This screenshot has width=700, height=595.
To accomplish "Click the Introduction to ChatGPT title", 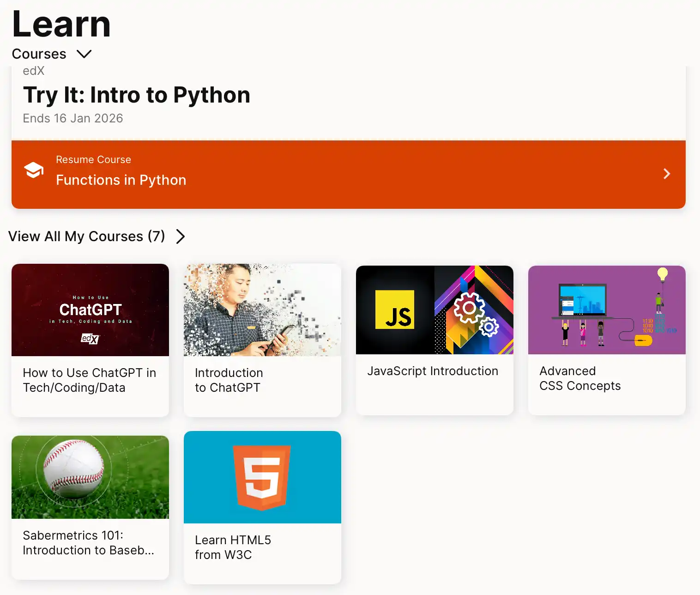I will (x=229, y=380).
